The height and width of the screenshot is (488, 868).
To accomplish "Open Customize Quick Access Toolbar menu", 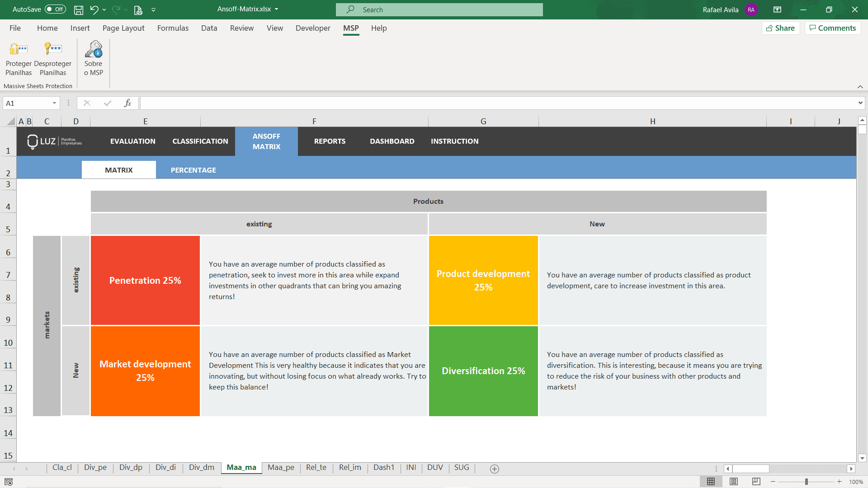I will pos(153,9).
